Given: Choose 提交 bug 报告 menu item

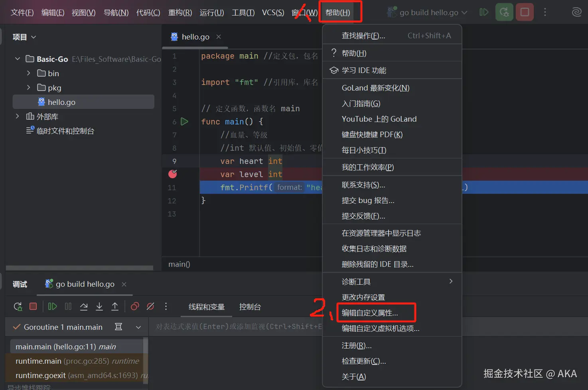Looking at the screenshot, I should point(392,200).
